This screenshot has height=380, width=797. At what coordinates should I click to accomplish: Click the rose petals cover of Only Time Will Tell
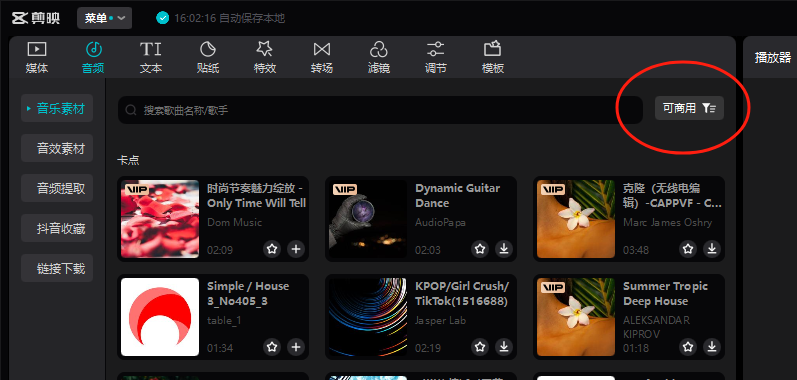[160, 219]
